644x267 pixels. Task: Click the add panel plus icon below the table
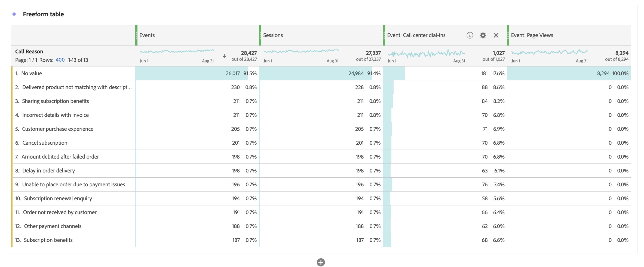click(321, 262)
